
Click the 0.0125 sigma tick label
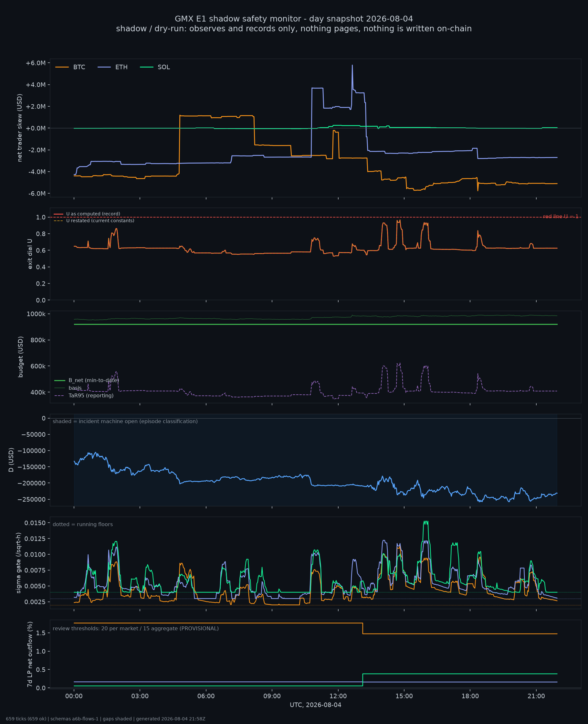click(x=35, y=538)
